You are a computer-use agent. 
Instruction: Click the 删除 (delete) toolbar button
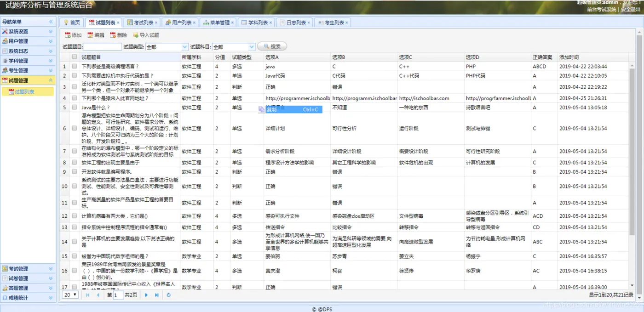point(118,35)
